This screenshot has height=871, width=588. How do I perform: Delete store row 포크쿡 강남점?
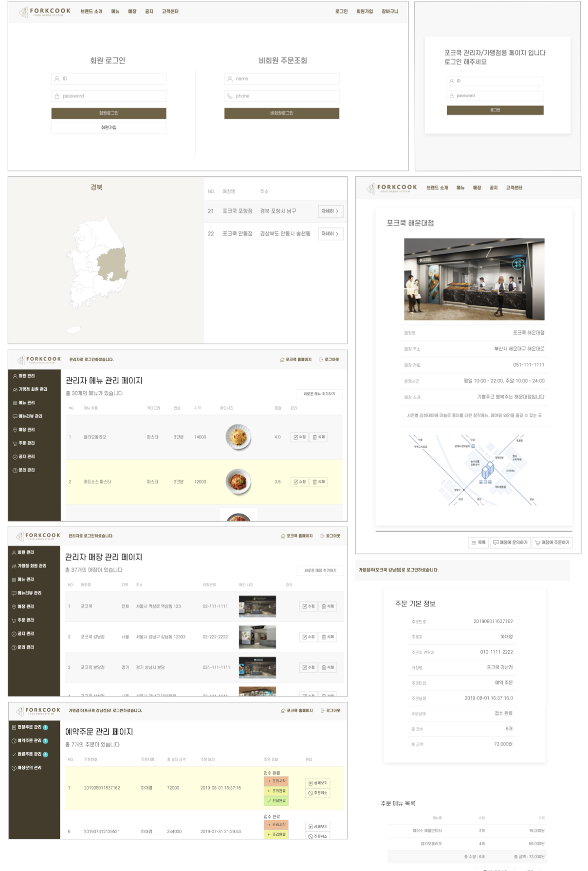coord(328,637)
